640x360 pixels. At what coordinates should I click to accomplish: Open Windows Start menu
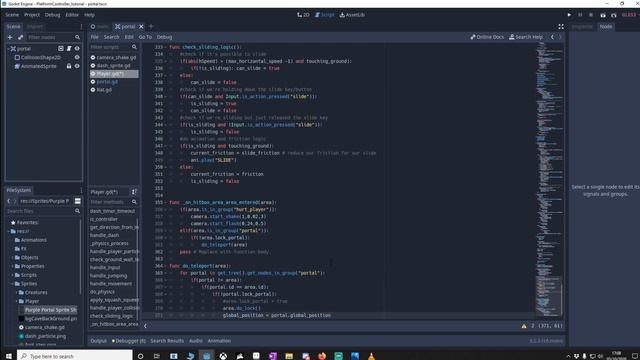tap(8, 356)
